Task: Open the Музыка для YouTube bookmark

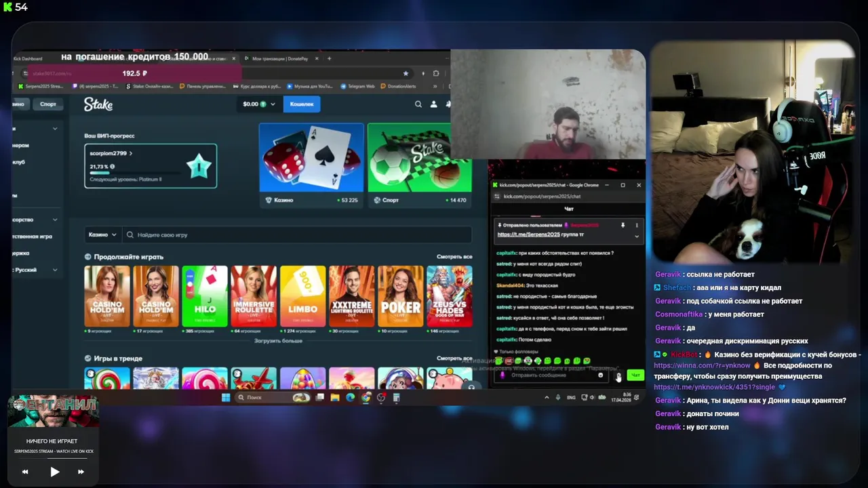Action: pyautogui.click(x=310, y=86)
